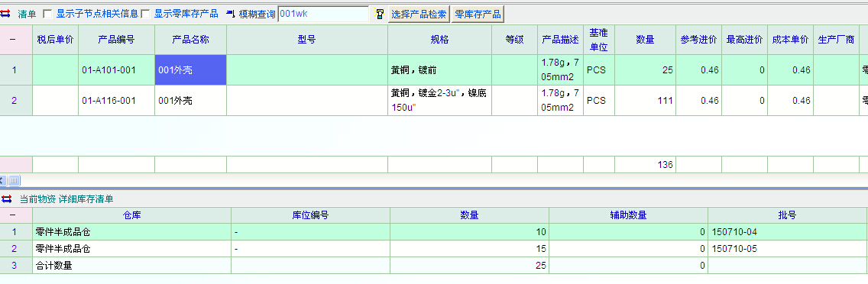
Task: Select the 001外壳 cell in row 1
Action: 190,69
